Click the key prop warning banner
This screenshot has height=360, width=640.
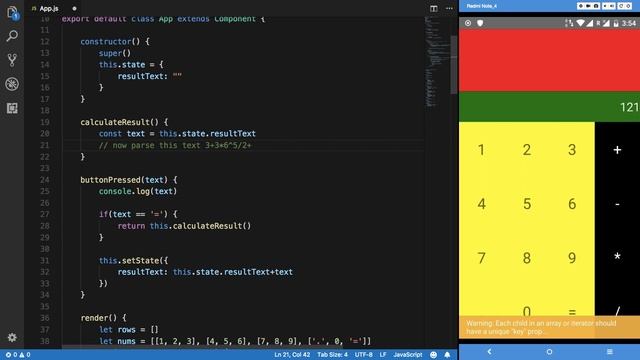549,327
